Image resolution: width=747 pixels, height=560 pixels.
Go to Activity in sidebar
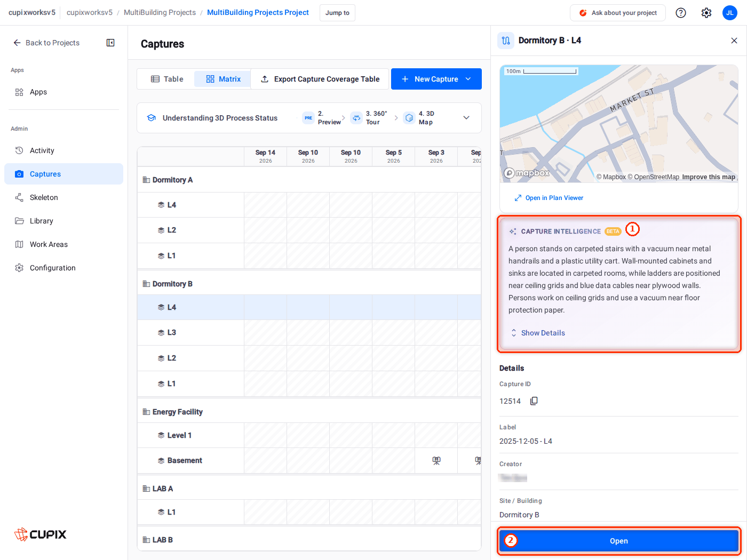tap(64, 150)
